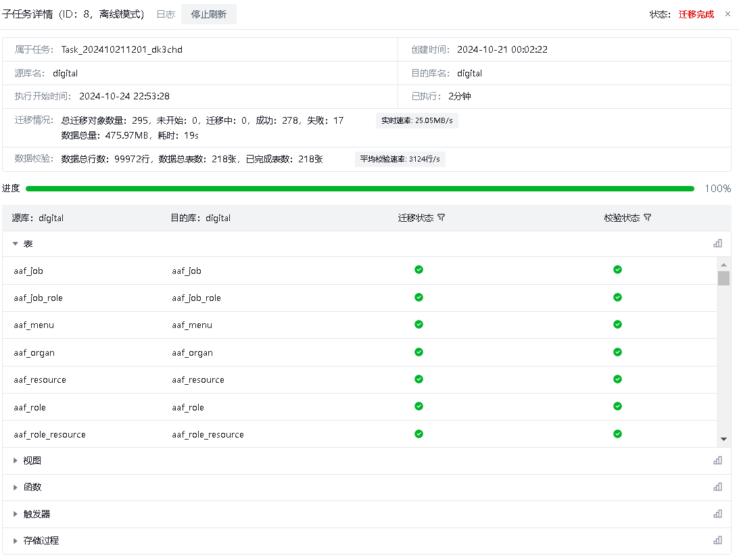Click the 源库: digital column header
Screen dimensions: 739x560
(38, 218)
